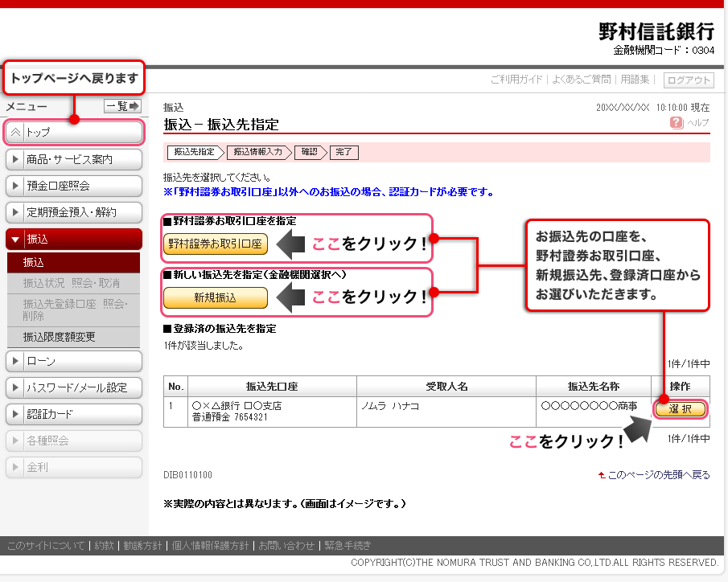Click the 操作 column header

coord(681,386)
